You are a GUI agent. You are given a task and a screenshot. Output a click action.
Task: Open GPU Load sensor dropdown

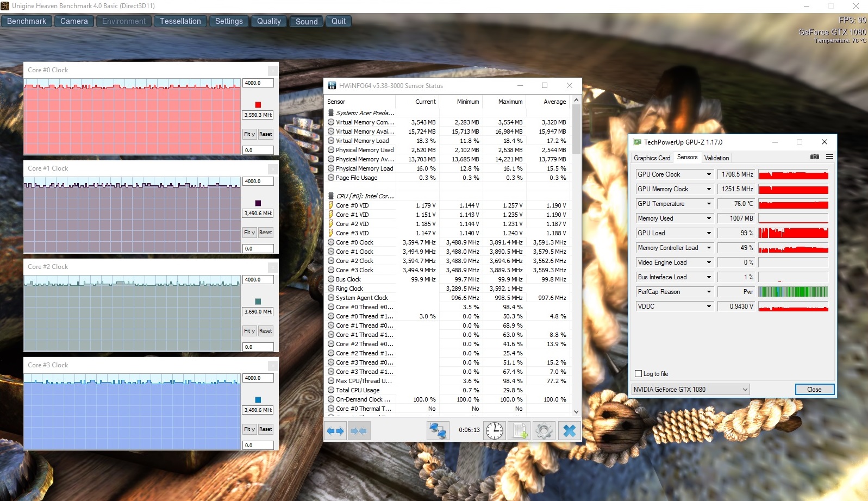pyautogui.click(x=709, y=233)
